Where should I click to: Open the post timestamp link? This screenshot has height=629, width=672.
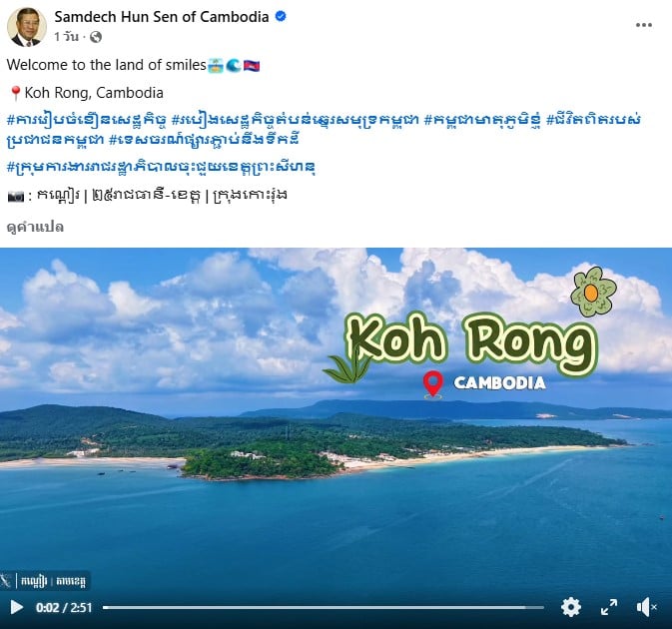pyautogui.click(x=67, y=37)
